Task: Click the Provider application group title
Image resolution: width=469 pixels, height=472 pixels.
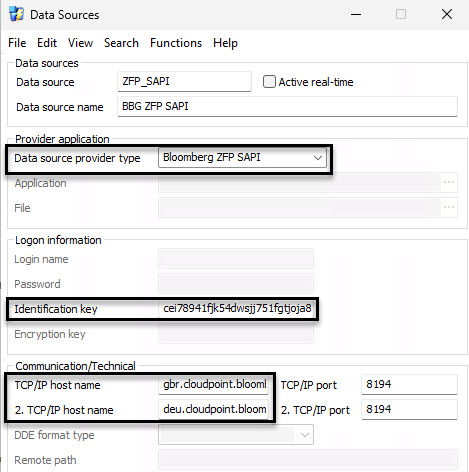Action: 62,139
